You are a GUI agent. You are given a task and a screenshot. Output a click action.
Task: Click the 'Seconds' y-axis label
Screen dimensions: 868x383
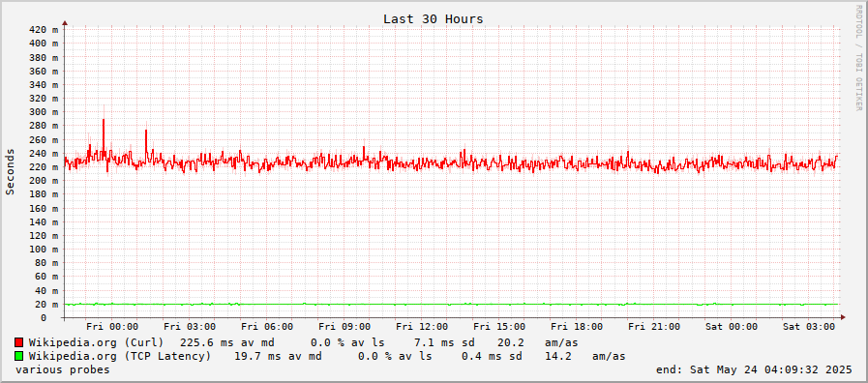click(x=10, y=171)
